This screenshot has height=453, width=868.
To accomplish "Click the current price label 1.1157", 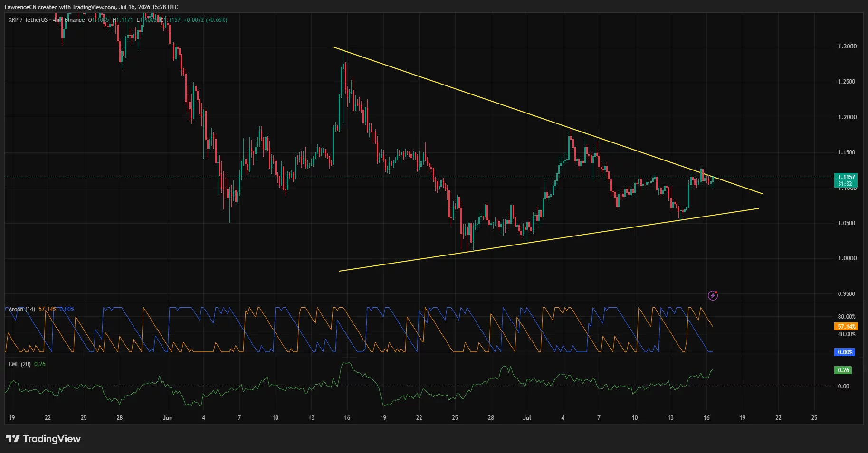I will (846, 177).
